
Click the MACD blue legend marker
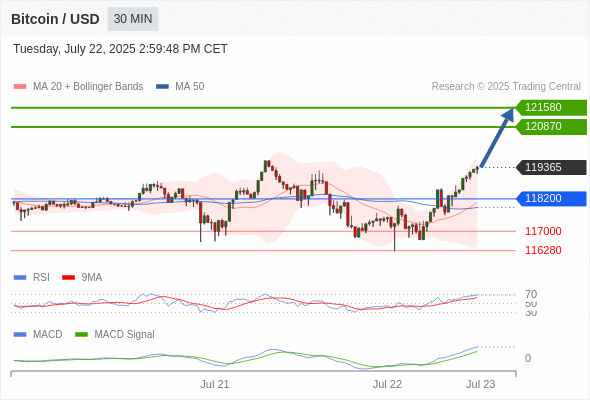20,334
